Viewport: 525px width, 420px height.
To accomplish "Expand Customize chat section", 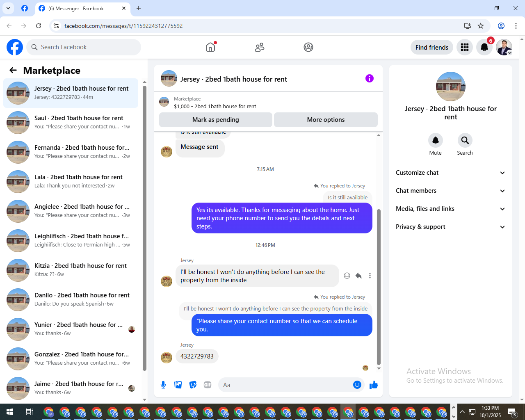I will pyautogui.click(x=450, y=173).
